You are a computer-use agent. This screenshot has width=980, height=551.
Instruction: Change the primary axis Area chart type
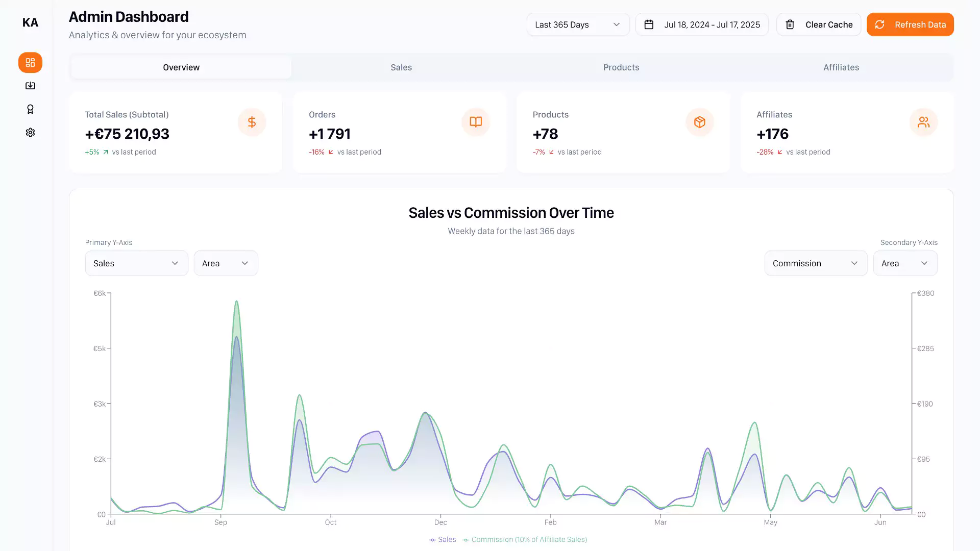tap(226, 263)
